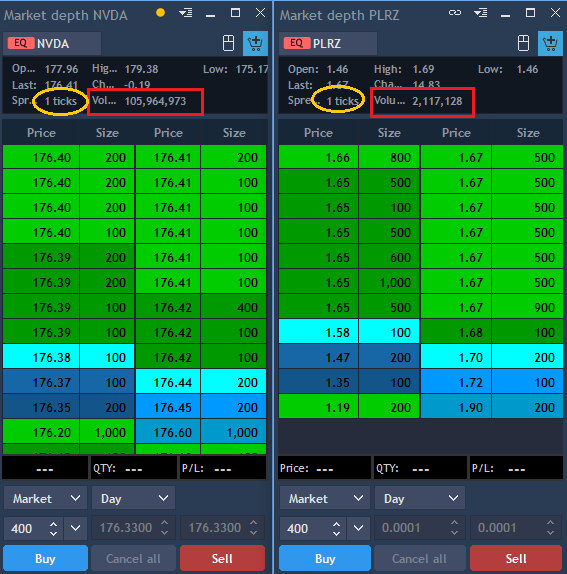Increase quantity 400 in NVDA panel

point(53,524)
